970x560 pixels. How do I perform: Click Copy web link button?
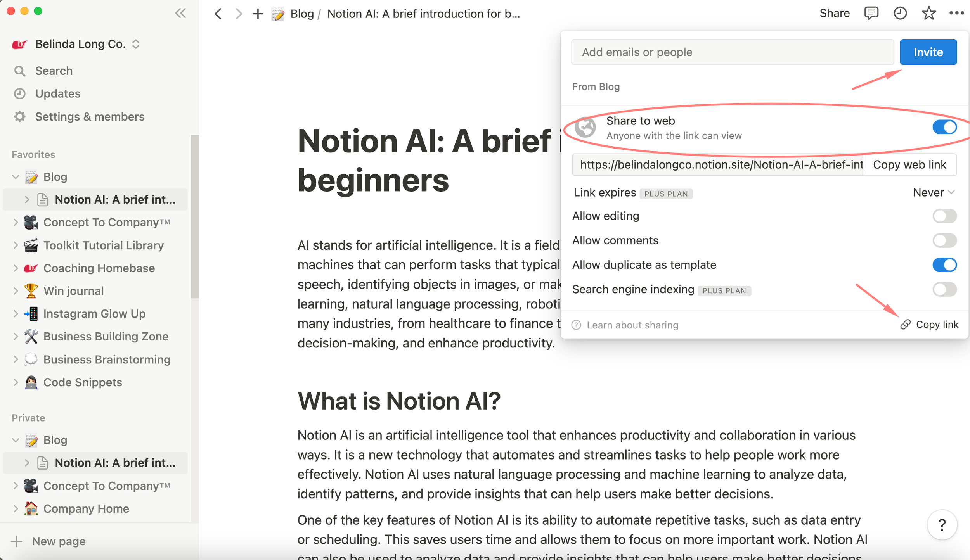click(x=909, y=165)
